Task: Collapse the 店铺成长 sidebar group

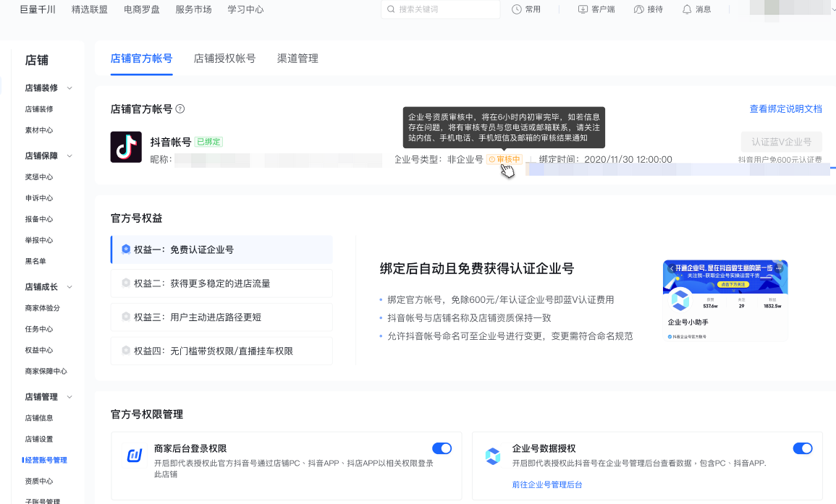Action: pos(70,287)
